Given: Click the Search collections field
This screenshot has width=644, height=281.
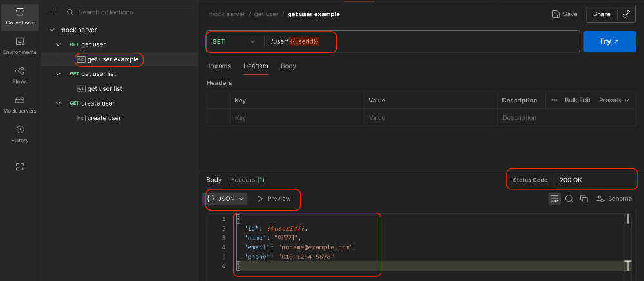Looking at the screenshot, I should [127, 12].
